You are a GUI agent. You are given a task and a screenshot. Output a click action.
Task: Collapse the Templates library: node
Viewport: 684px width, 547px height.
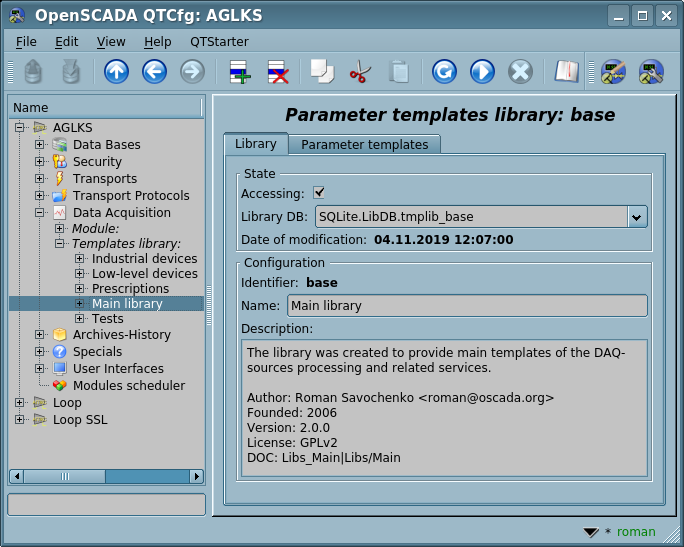point(59,243)
